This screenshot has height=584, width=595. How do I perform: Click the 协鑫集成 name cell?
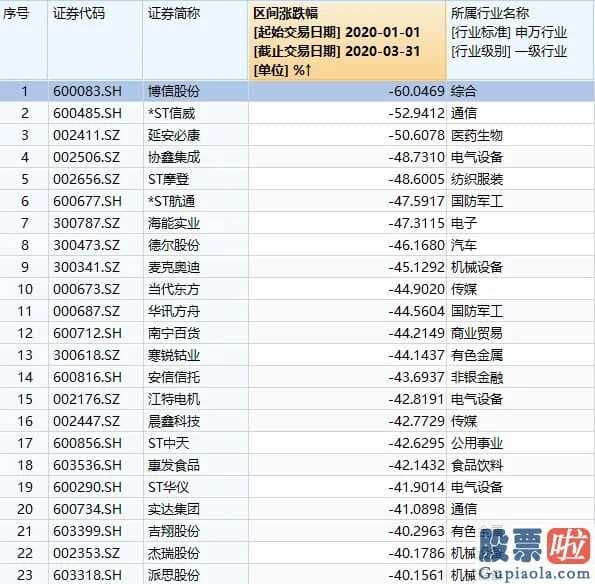coord(174,157)
